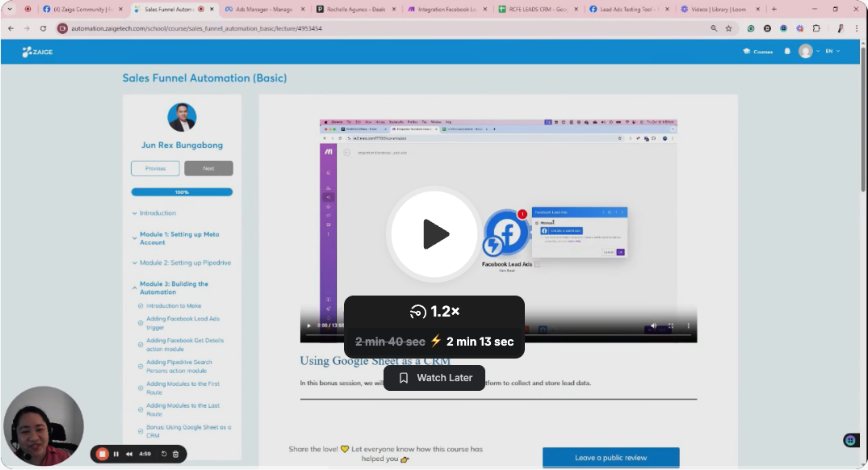This screenshot has width=868, height=470.
Task: Collapse Module 3: Building the Automation
Action: [174, 287]
